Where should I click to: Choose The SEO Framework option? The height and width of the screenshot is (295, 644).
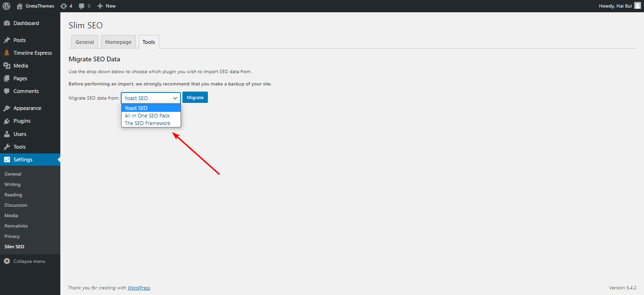point(147,123)
